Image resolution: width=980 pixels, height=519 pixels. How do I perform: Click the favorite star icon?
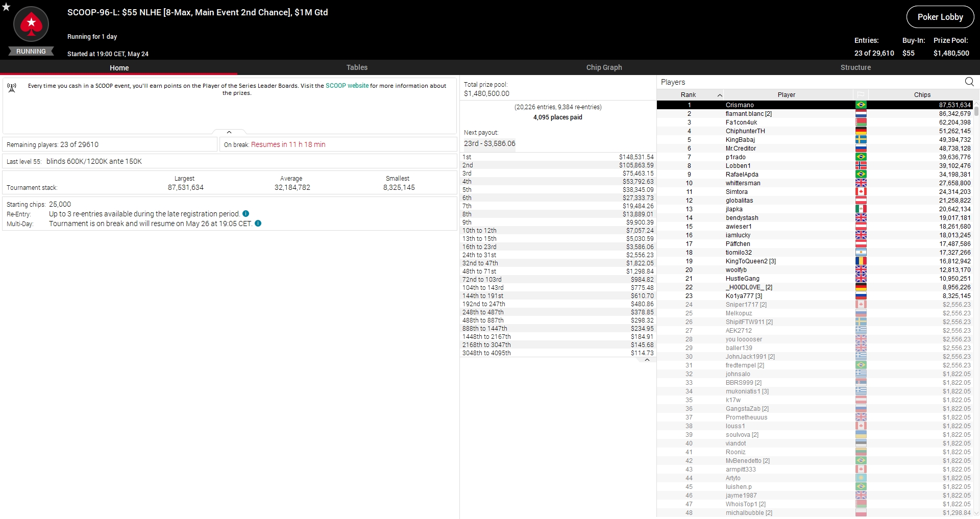click(6, 7)
